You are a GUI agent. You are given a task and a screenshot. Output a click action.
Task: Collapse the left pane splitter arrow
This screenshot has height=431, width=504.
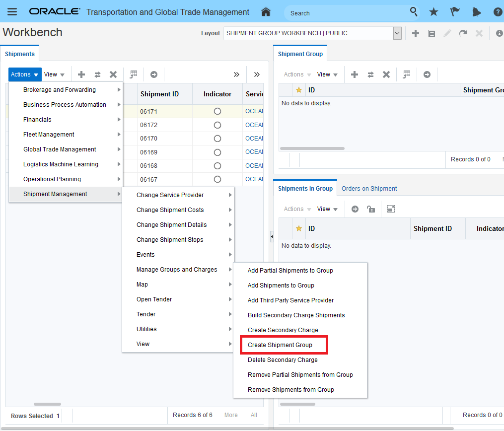[272, 236]
